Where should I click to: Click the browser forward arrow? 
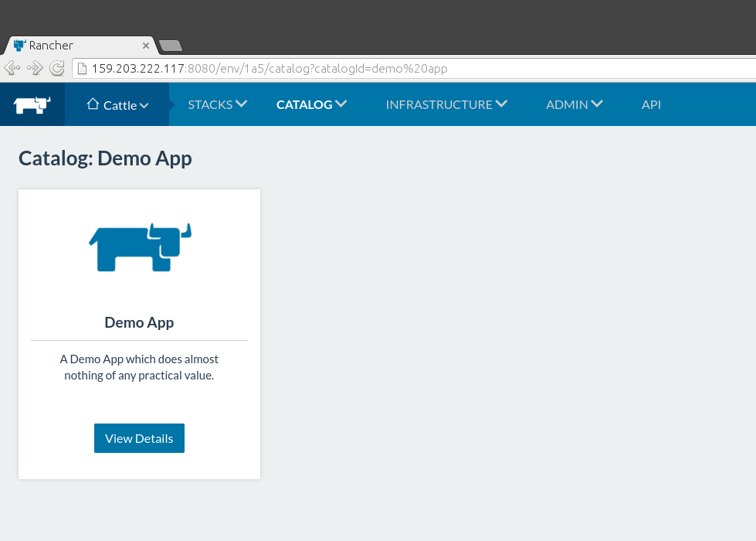(x=35, y=68)
